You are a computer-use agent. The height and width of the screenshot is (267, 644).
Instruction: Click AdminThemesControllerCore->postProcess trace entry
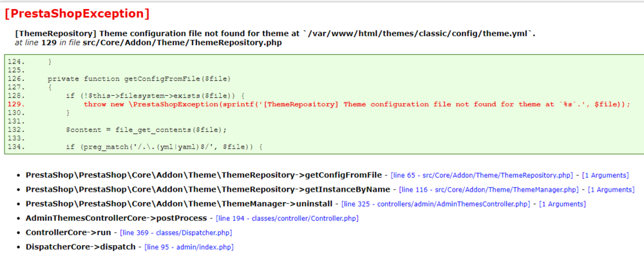[x=116, y=218]
